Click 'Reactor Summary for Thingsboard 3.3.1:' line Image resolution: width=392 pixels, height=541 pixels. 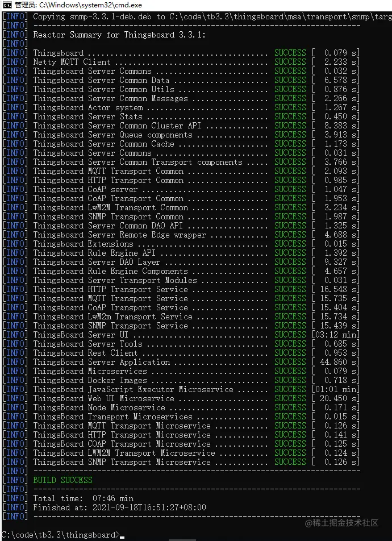[x=119, y=35]
